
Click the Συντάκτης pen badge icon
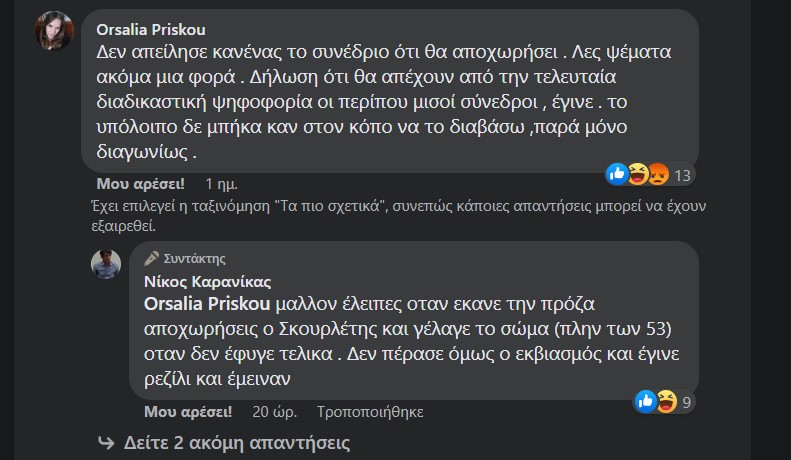click(x=151, y=259)
